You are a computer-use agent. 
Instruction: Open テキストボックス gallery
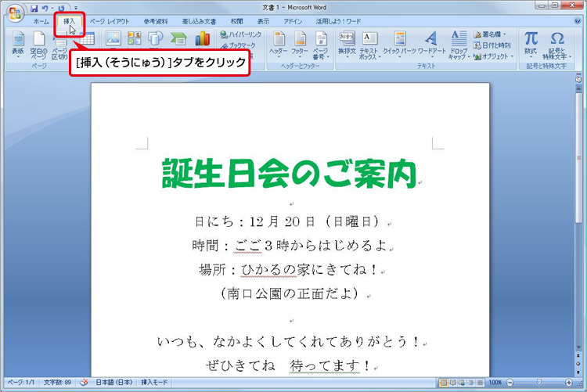click(369, 45)
